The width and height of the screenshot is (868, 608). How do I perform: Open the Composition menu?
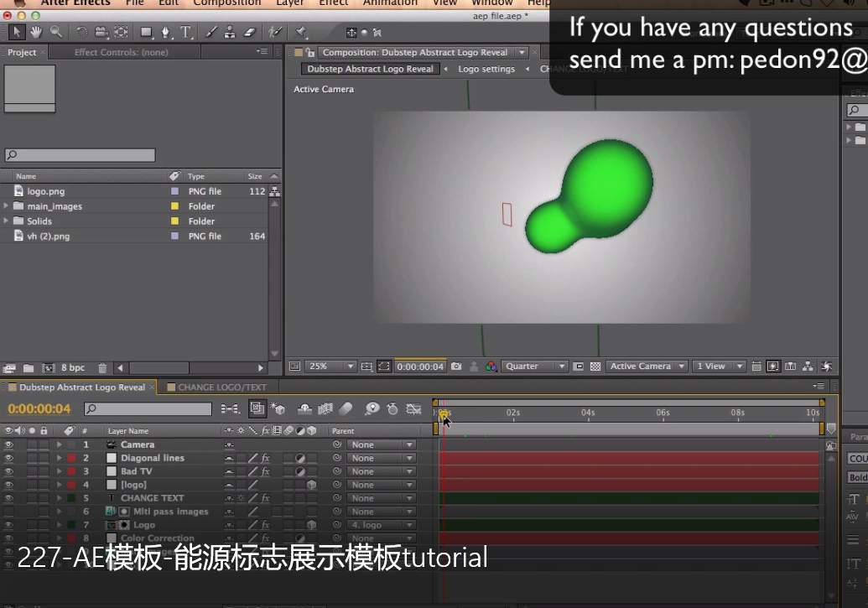click(x=227, y=3)
